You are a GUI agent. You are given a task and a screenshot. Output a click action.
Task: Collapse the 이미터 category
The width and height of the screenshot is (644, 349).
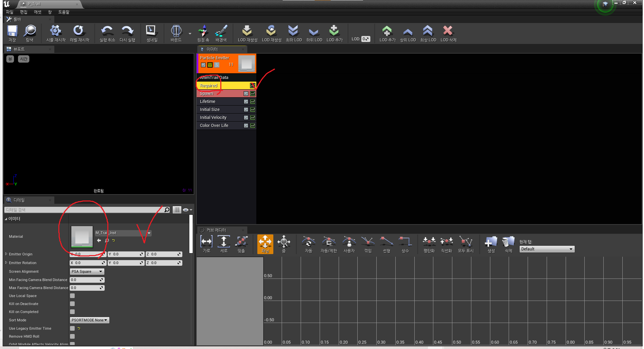(x=6, y=219)
